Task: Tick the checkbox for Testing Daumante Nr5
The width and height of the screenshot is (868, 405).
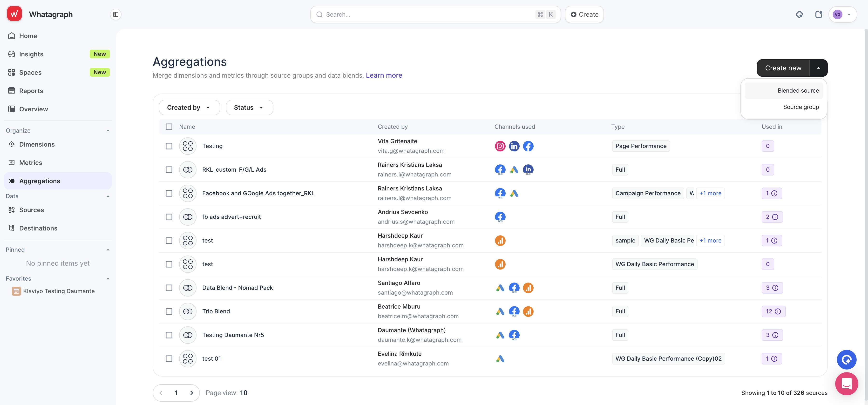Action: 169,335
